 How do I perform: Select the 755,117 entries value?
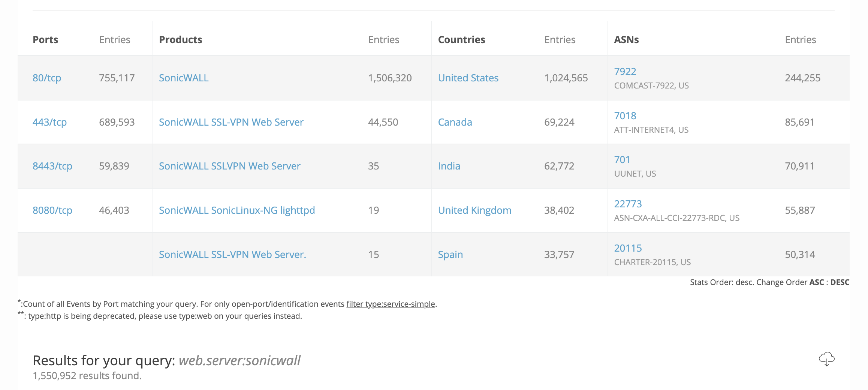point(117,78)
